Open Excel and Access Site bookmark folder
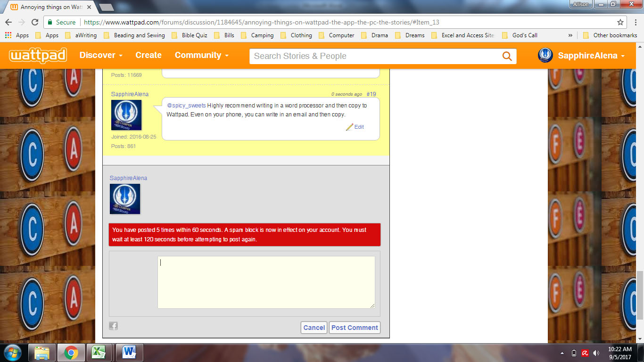This screenshot has height=362, width=644. pos(463,35)
